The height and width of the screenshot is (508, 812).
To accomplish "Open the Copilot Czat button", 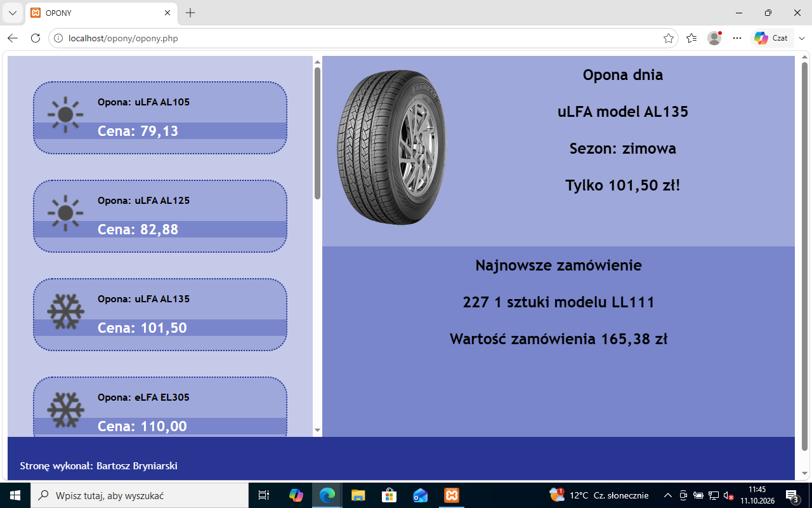I will [x=771, y=38].
